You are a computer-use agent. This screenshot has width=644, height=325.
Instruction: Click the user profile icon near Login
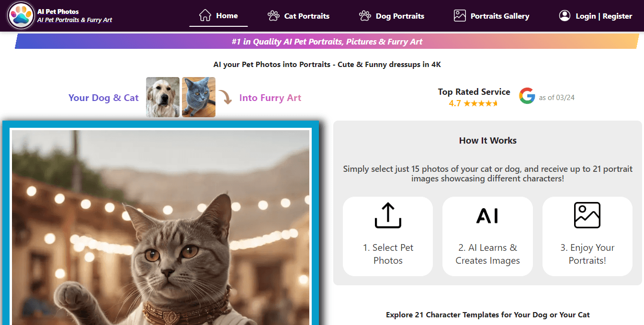[x=564, y=15]
